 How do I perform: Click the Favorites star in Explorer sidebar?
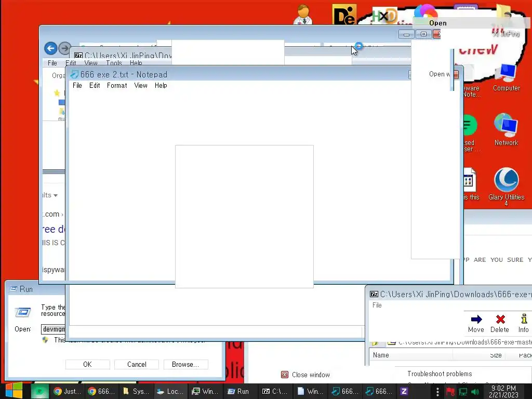(57, 92)
